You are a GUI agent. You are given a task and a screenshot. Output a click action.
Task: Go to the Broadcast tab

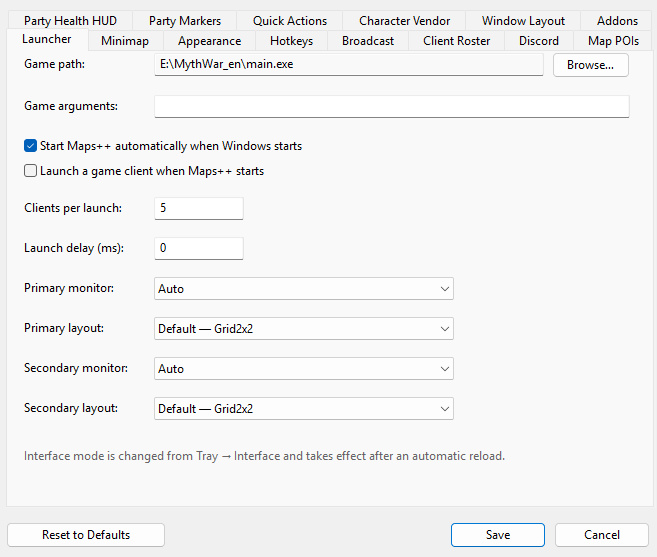coord(368,41)
